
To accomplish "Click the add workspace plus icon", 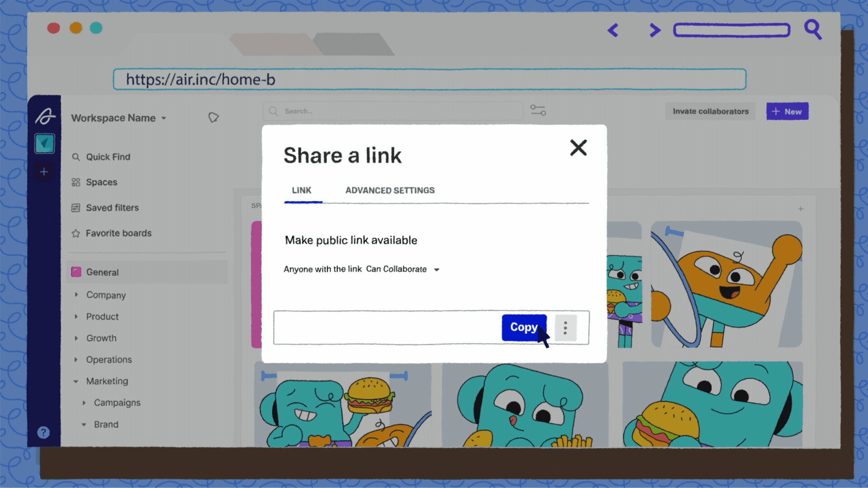I will coord(44,172).
